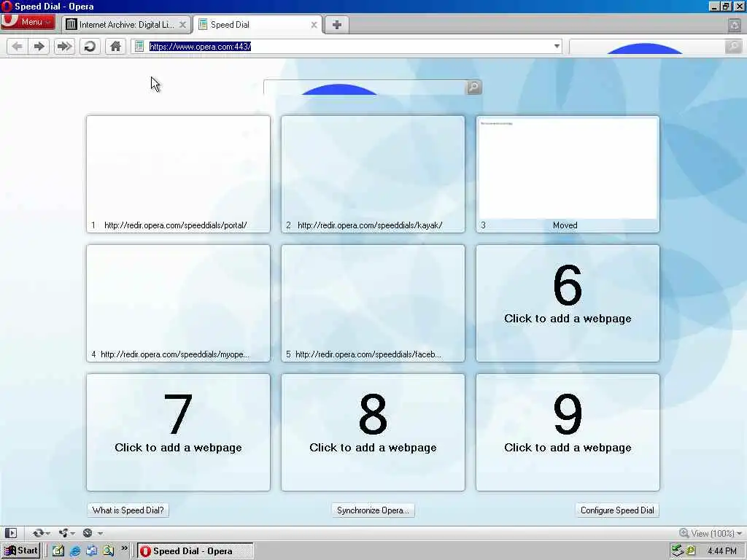This screenshot has width=747, height=560.
Task: Go back with the Back arrow
Action: (18, 46)
